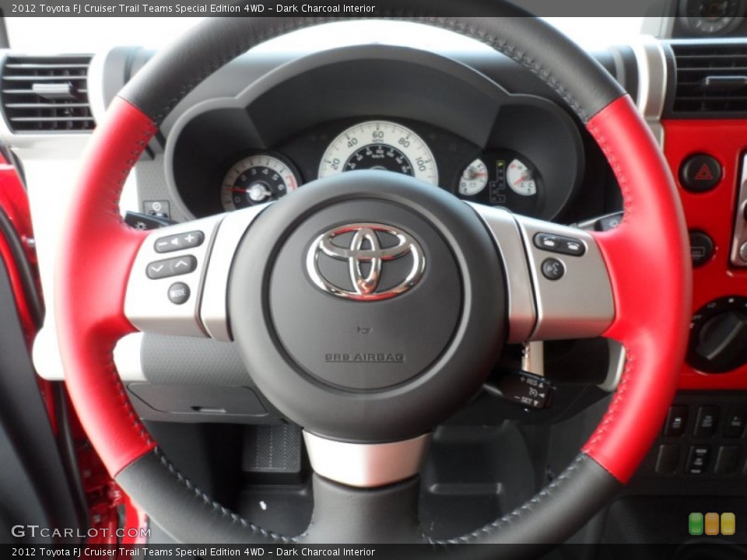Image resolution: width=747 pixels, height=560 pixels.
Task: Push the seek down chevron button
Action: (x=158, y=270)
